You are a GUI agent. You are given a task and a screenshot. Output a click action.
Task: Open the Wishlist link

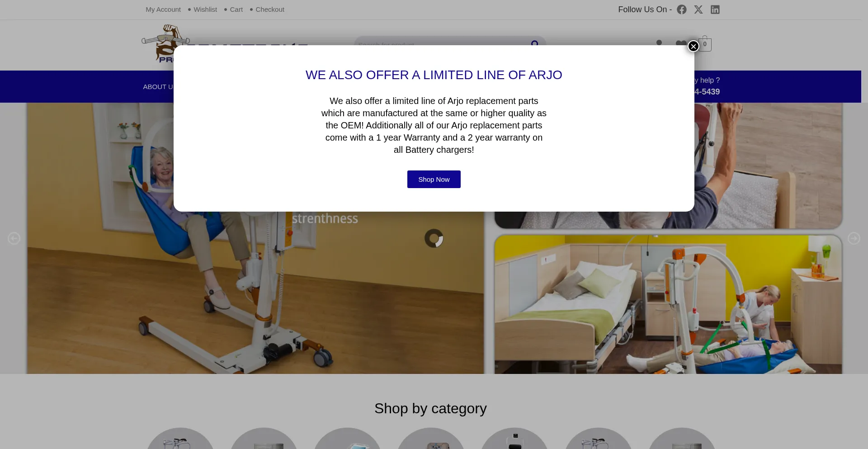click(205, 9)
